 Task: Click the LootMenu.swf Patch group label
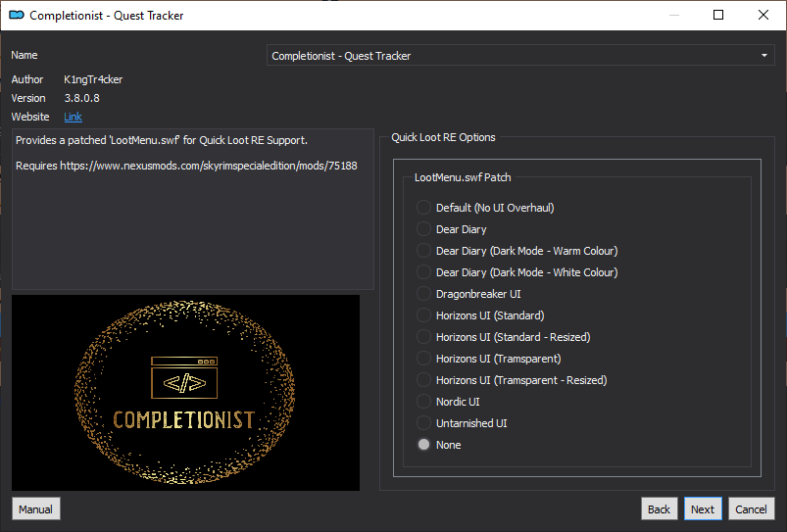click(x=463, y=177)
